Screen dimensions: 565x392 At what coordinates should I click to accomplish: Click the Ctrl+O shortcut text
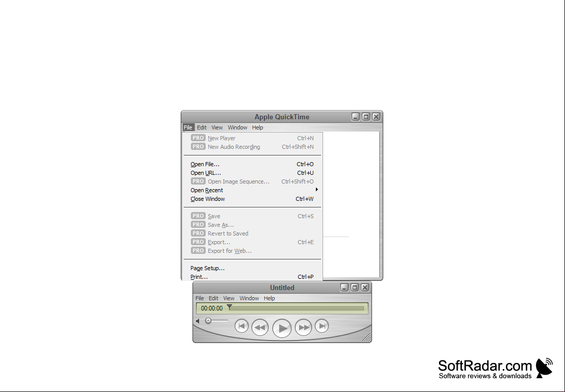pos(305,164)
